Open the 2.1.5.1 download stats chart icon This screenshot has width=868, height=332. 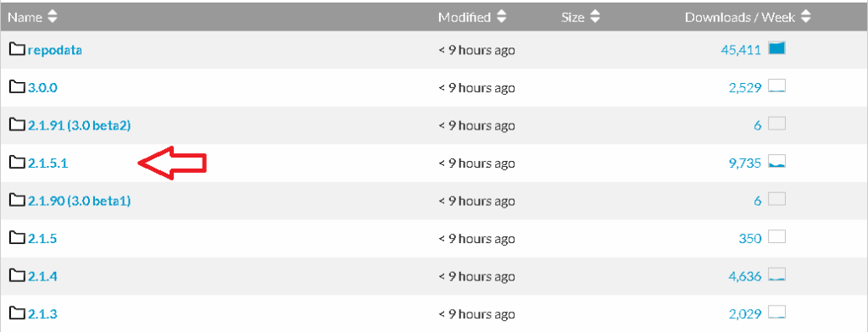click(x=777, y=162)
